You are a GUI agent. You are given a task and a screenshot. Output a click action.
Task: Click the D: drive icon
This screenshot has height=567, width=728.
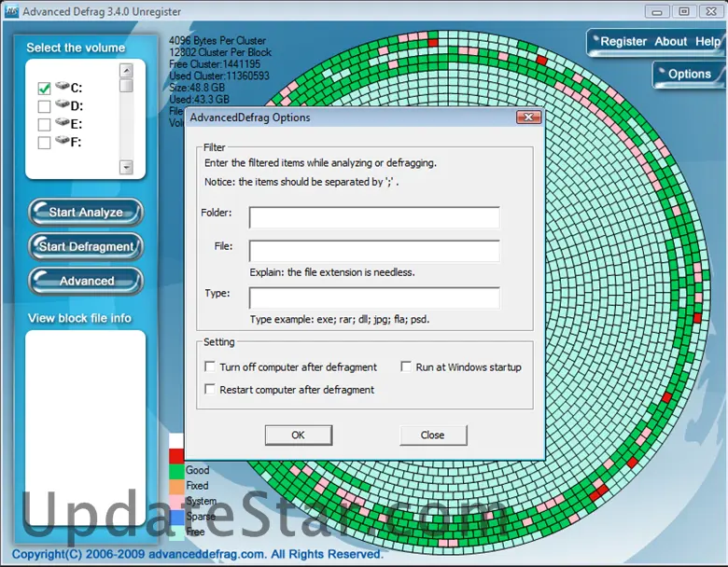(x=63, y=104)
